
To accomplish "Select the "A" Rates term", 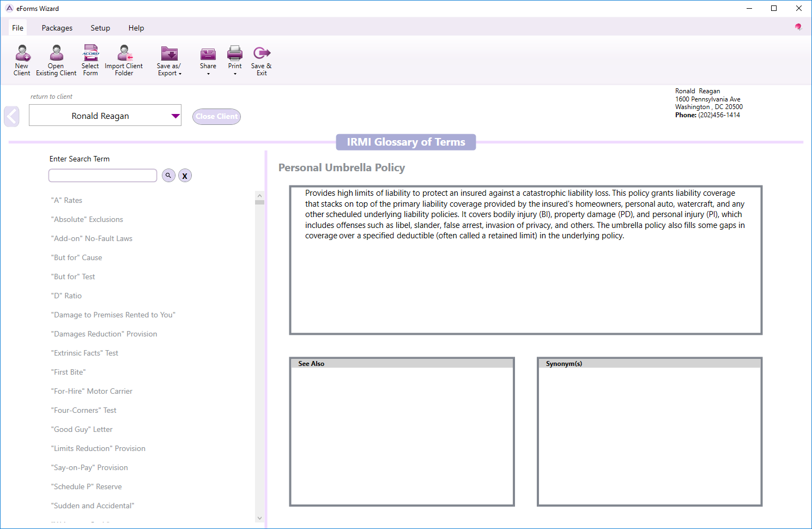I will pos(66,200).
